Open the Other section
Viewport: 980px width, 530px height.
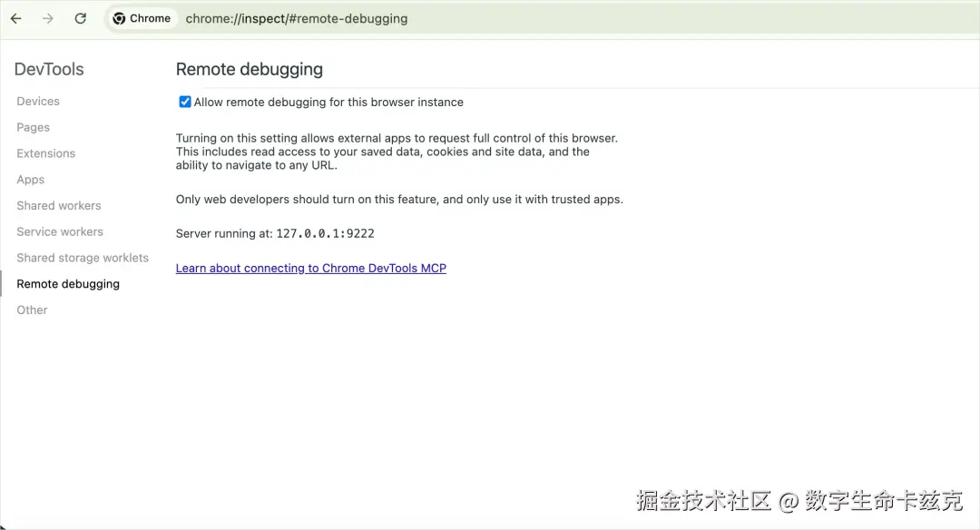click(x=32, y=309)
